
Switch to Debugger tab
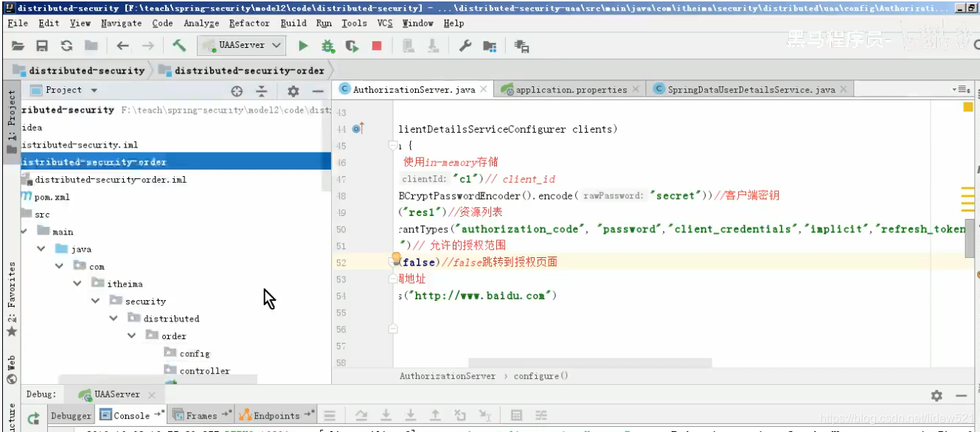coord(71,416)
